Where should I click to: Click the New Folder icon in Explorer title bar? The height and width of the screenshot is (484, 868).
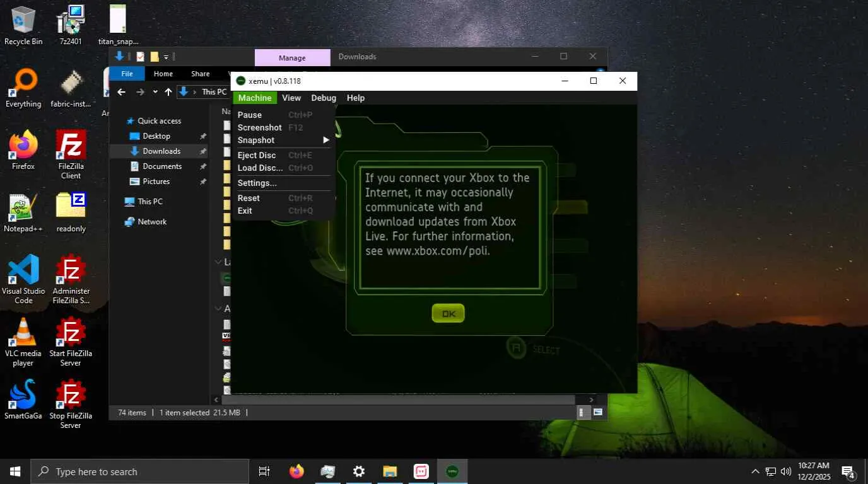click(x=155, y=57)
